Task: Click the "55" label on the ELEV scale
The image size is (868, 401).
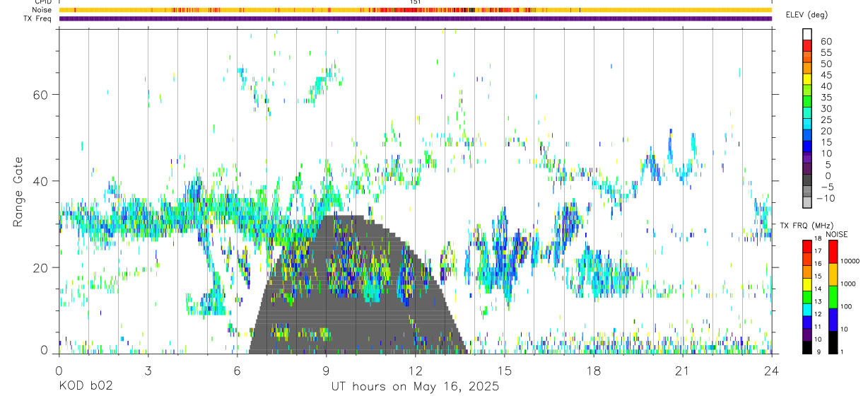Action: click(x=826, y=53)
